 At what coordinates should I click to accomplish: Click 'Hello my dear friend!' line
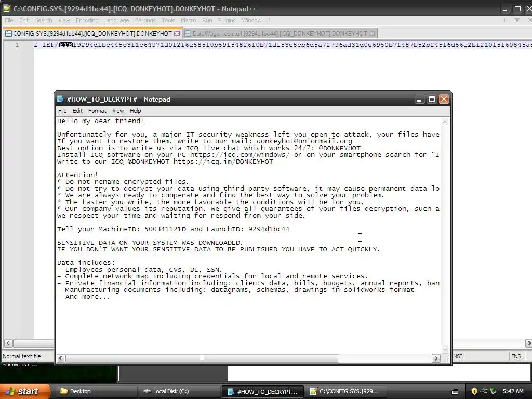click(x=100, y=121)
